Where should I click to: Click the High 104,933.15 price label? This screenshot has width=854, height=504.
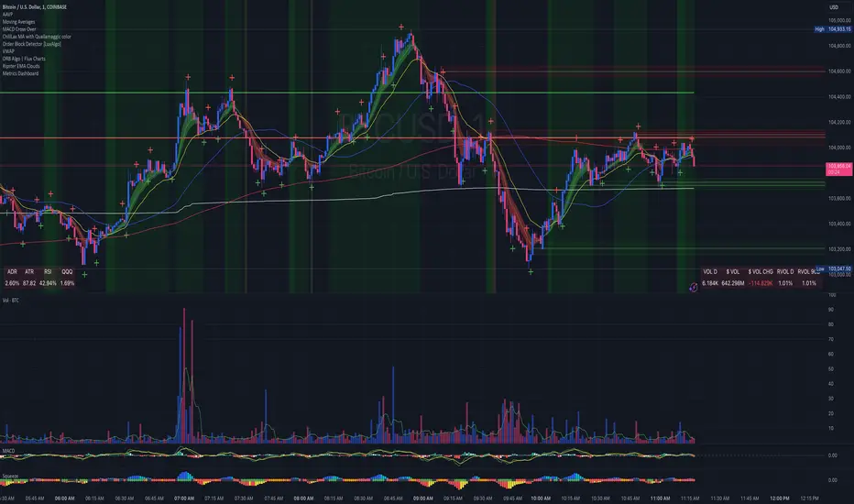833,29
